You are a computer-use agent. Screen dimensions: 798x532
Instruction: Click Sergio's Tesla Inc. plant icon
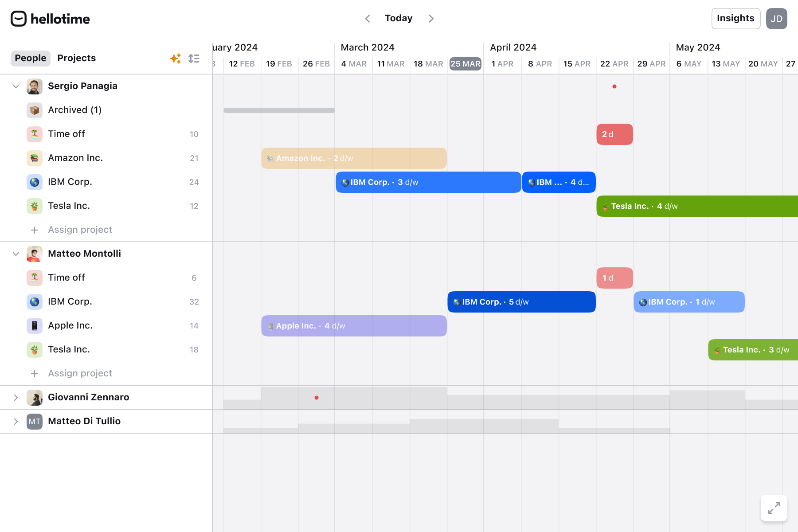(35, 206)
